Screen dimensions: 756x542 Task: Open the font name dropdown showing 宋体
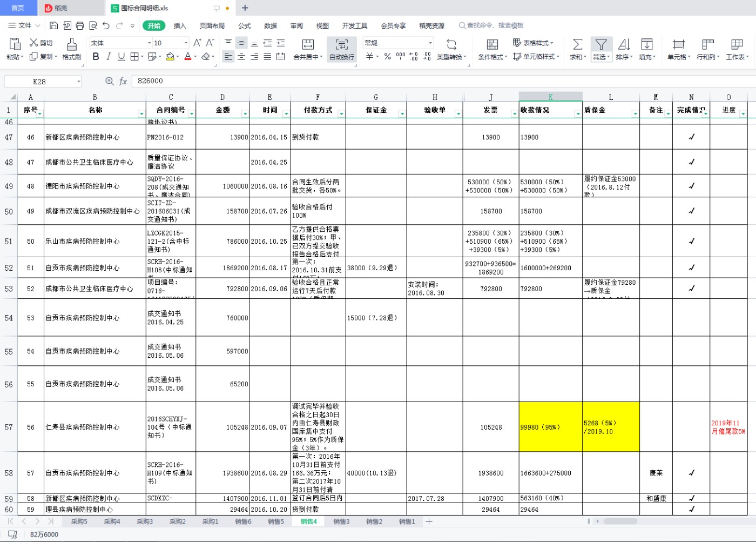[120, 43]
